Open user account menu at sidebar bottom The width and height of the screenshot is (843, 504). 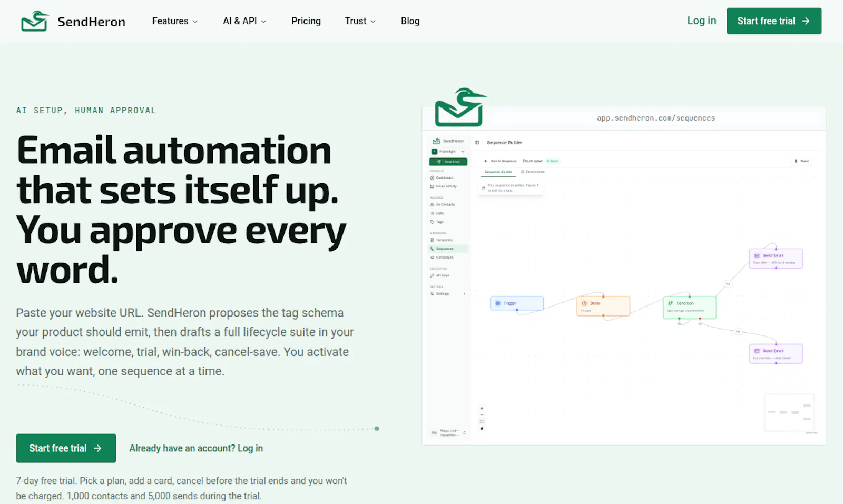(448, 433)
